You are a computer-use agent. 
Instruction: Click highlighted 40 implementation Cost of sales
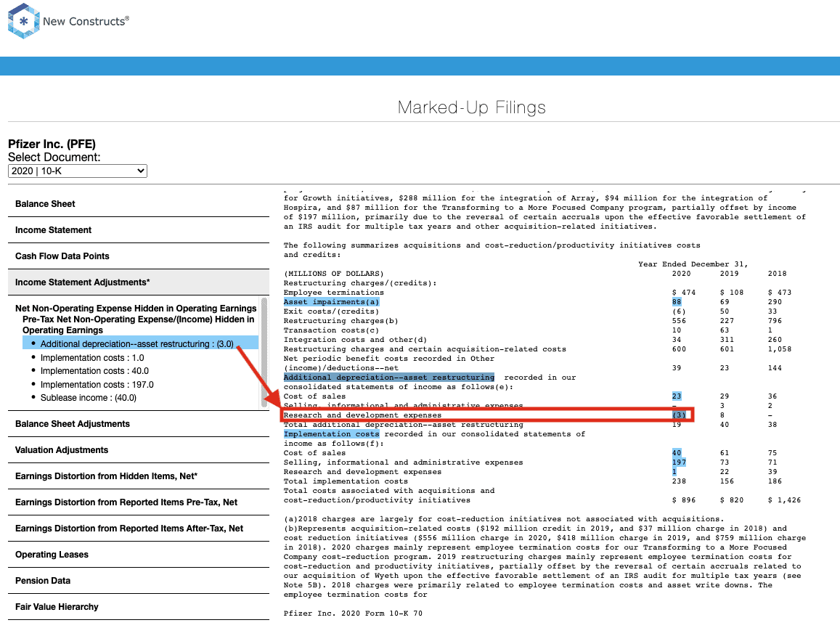[677, 453]
